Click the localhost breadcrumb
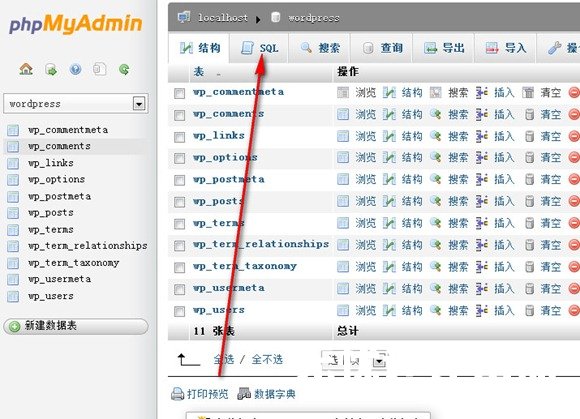The width and height of the screenshot is (580, 419). click(x=223, y=18)
